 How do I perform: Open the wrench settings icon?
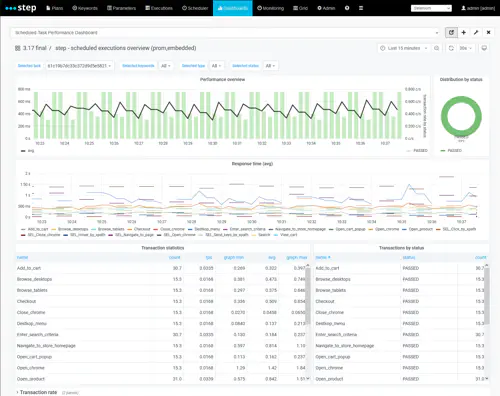point(476,32)
